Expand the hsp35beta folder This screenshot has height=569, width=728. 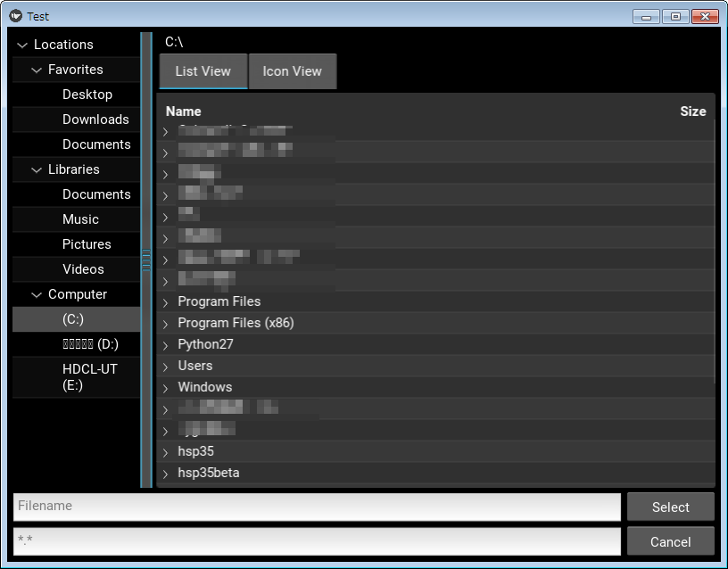coord(165,473)
